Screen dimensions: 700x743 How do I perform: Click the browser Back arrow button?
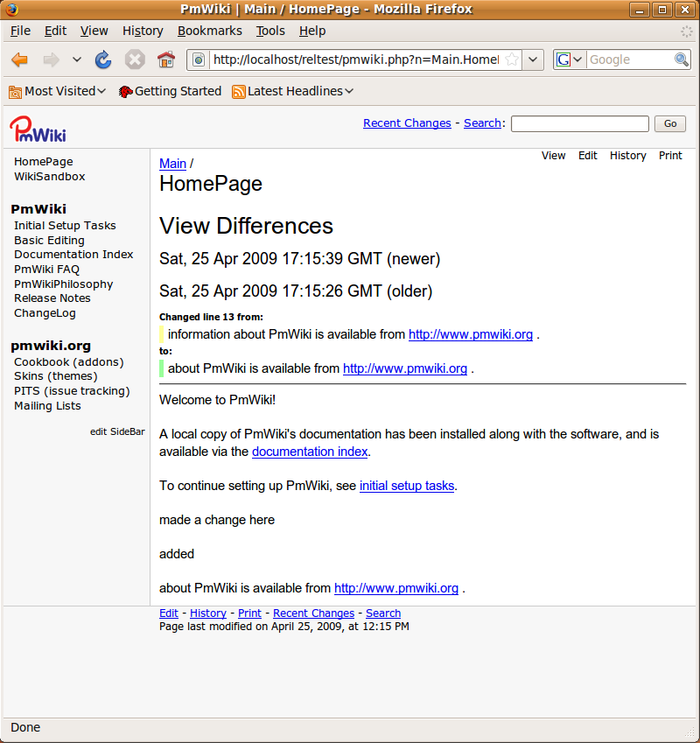20,60
